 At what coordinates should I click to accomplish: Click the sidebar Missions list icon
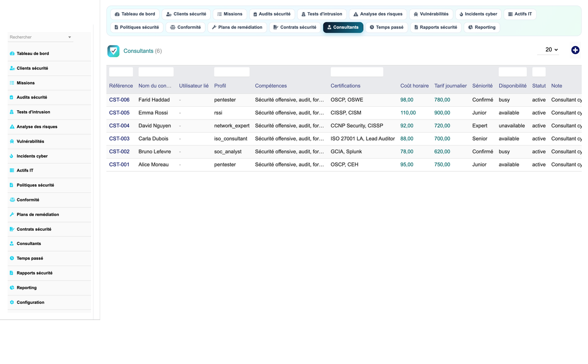tap(12, 83)
